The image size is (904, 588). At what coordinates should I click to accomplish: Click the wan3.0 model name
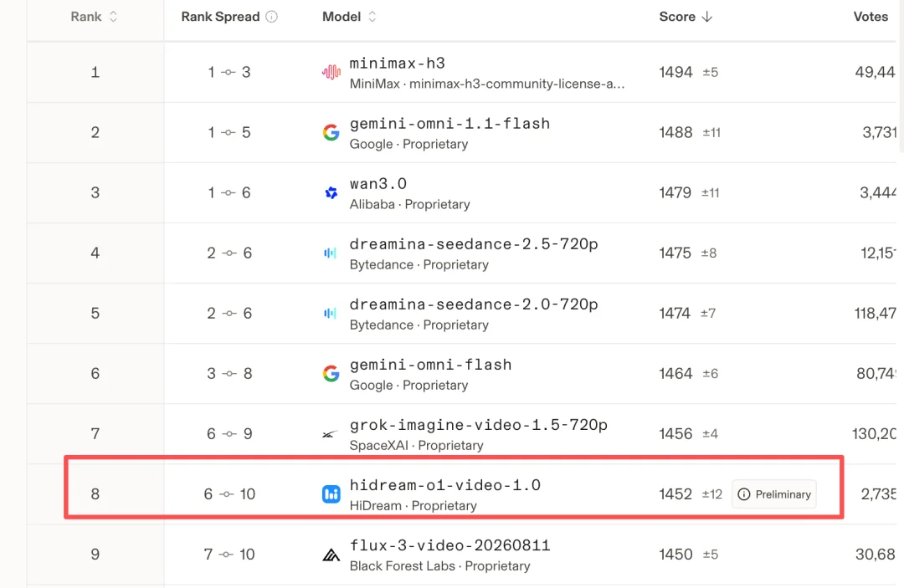(x=378, y=184)
